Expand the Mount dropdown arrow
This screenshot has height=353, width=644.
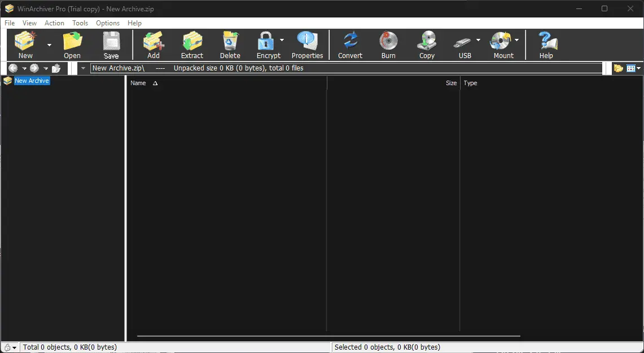point(516,40)
